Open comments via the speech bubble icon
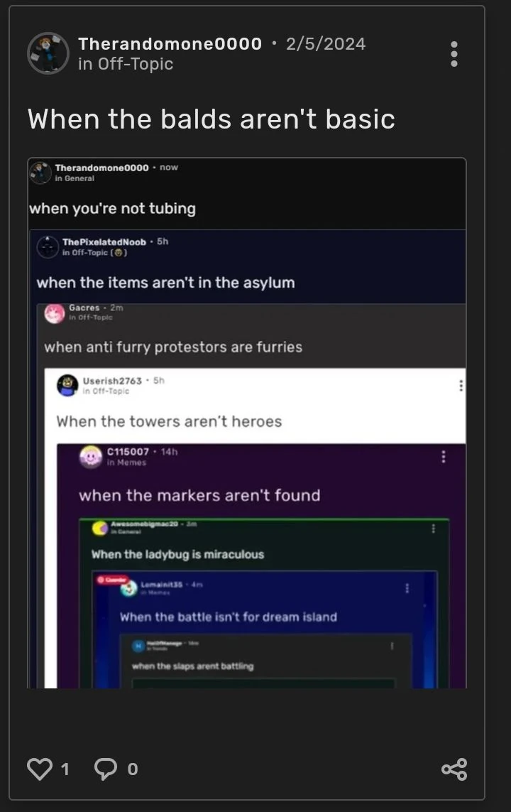Image resolution: width=511 pixels, height=812 pixels. coord(106,768)
